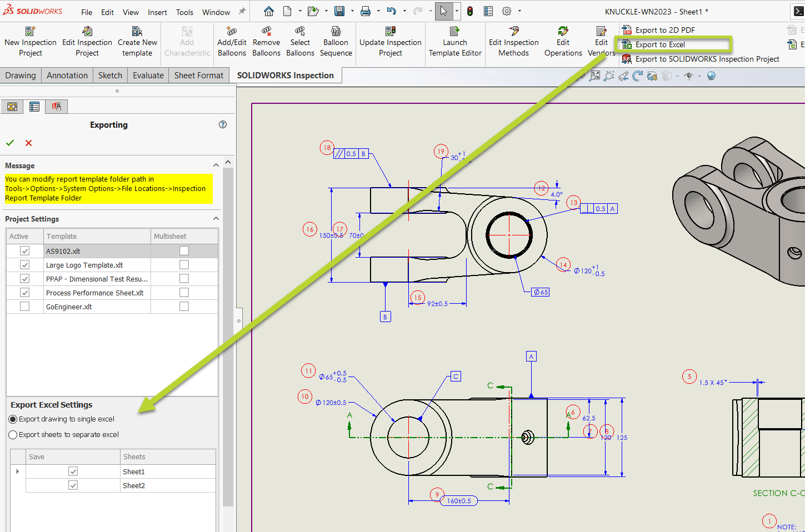Select Export to 2D PDF
Image resolution: width=805 pixels, height=532 pixels.
tap(666, 29)
